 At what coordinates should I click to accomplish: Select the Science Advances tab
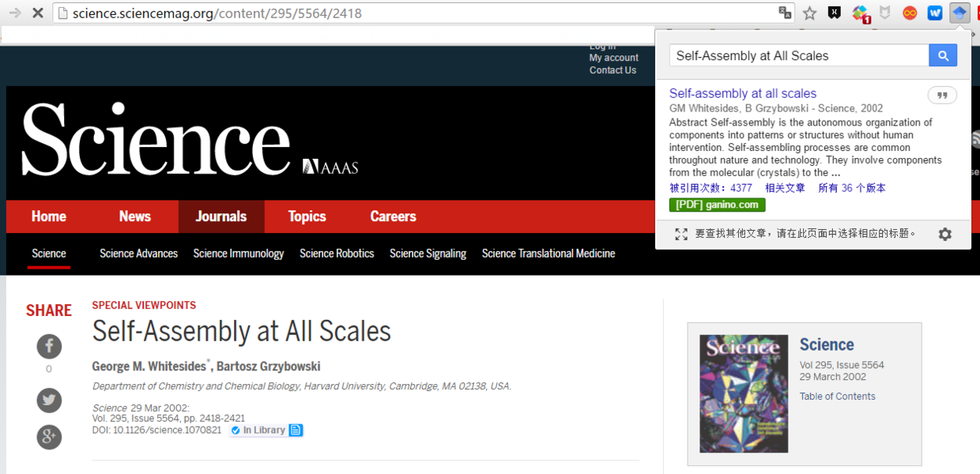[x=138, y=254]
